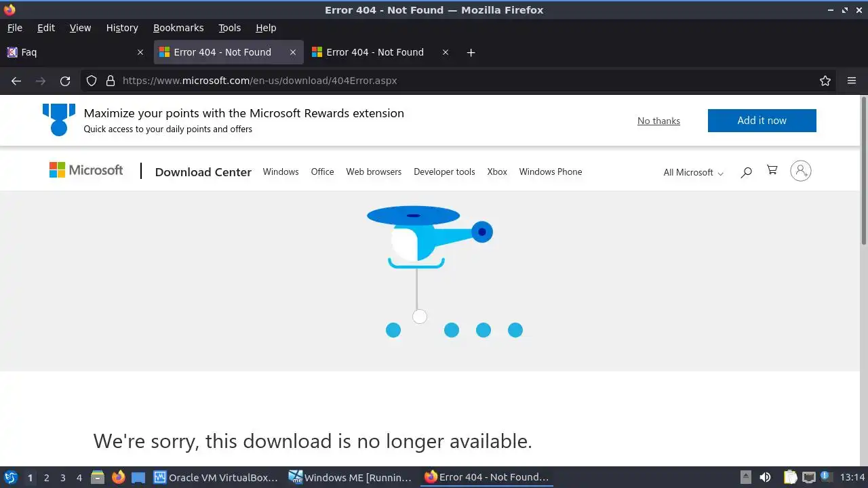This screenshot has width=868, height=488.
Task: Click the notification info tray icon
Action: (x=825, y=476)
